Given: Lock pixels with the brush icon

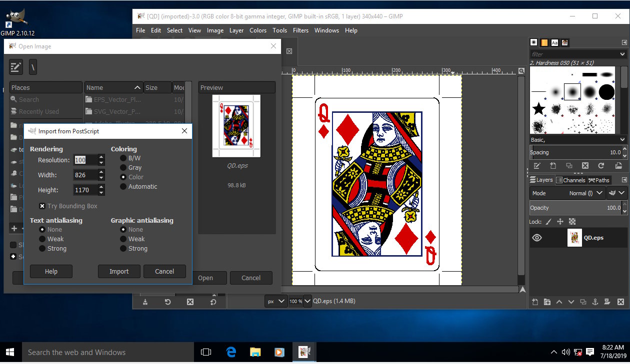Looking at the screenshot, I should (548, 222).
